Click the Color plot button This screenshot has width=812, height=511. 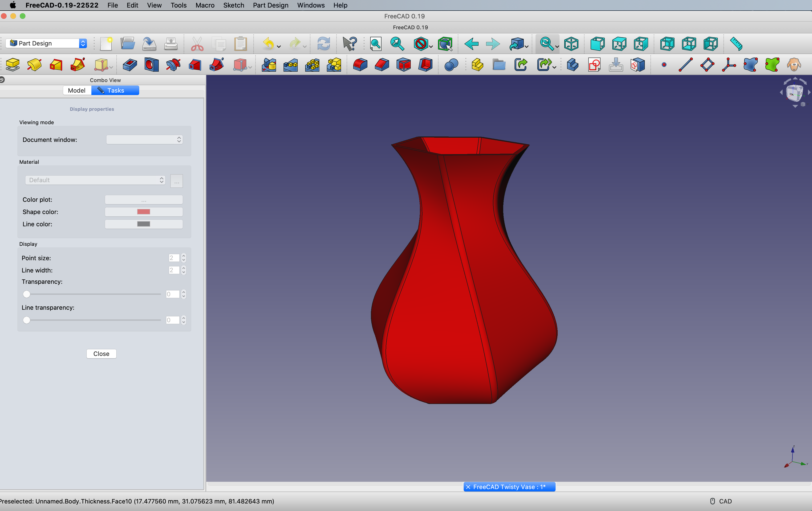coord(144,200)
